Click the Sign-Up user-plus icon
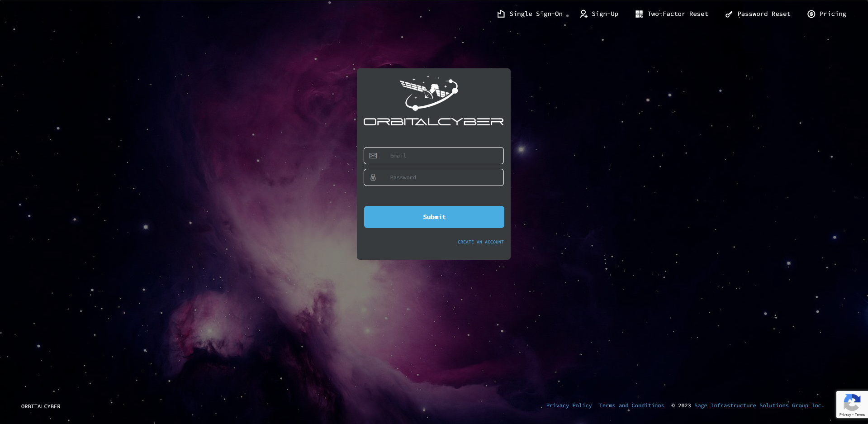The width and height of the screenshot is (868, 424). pyautogui.click(x=584, y=14)
